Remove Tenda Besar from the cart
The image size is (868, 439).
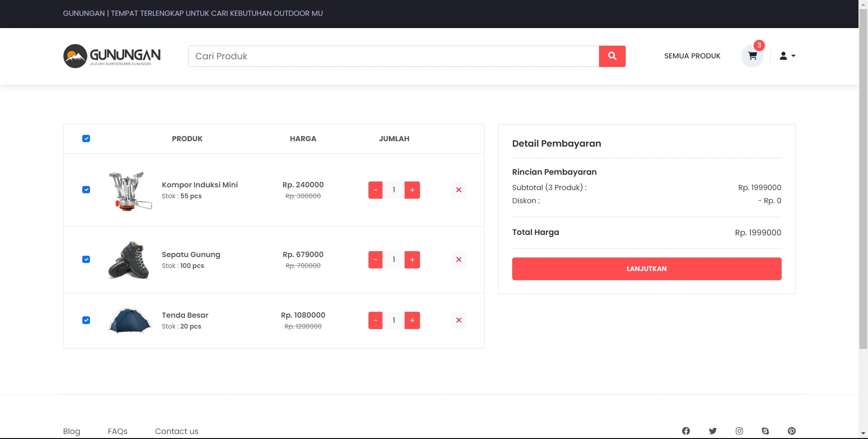tap(458, 320)
